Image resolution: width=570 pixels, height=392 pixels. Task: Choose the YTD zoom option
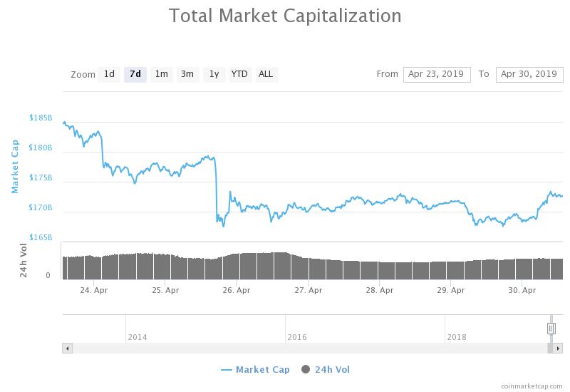point(240,75)
